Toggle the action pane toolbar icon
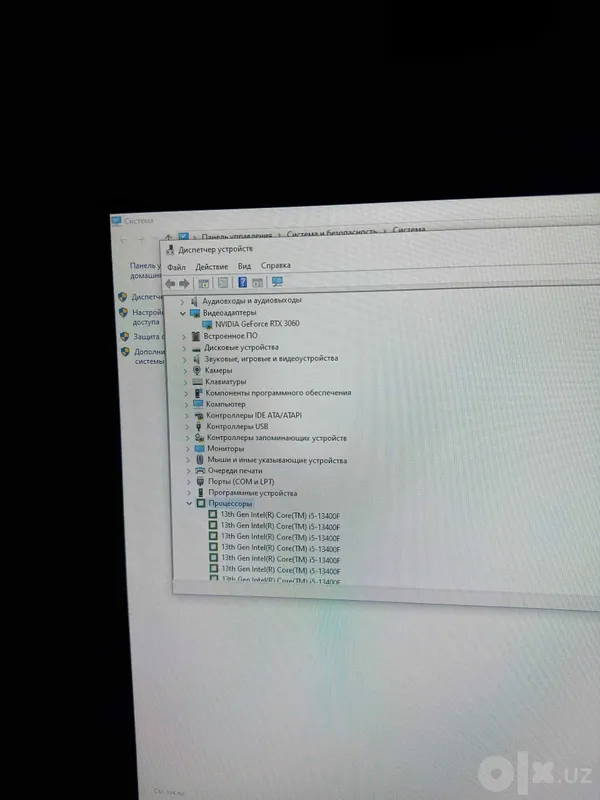Screen dimensions: 600x800 [258, 282]
